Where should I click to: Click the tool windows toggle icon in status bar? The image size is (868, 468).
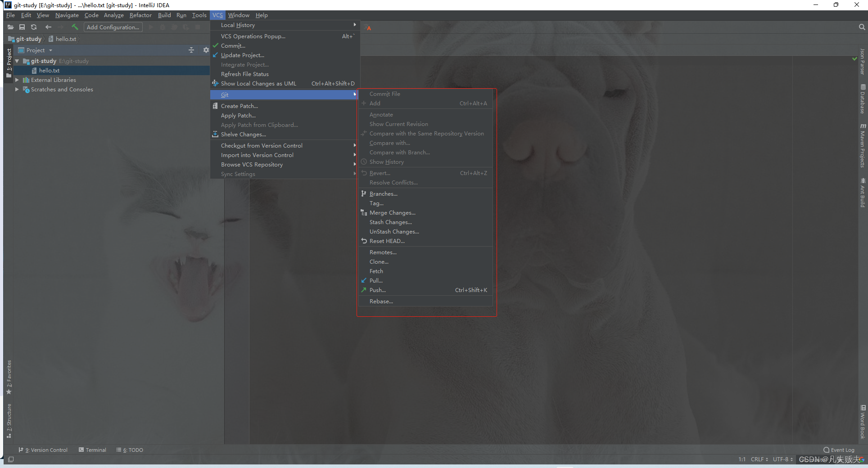[x=11, y=459]
